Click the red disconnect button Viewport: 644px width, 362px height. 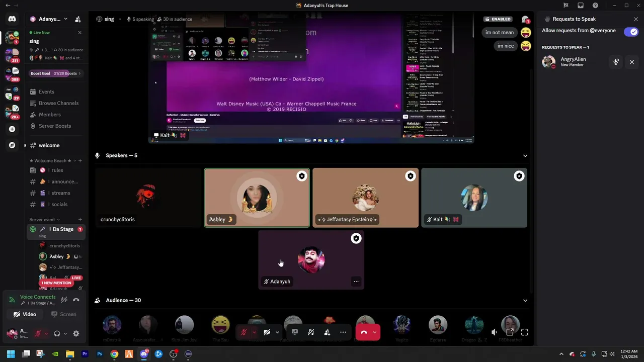tap(364, 332)
